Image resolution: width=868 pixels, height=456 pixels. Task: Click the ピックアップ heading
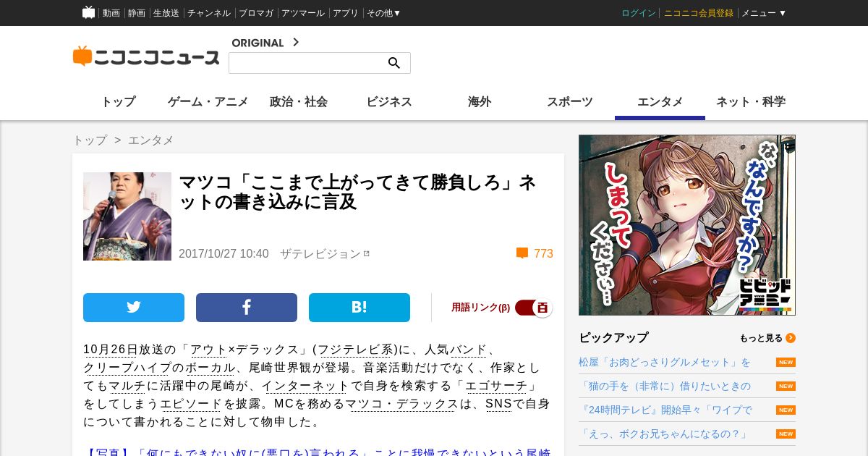(613, 338)
